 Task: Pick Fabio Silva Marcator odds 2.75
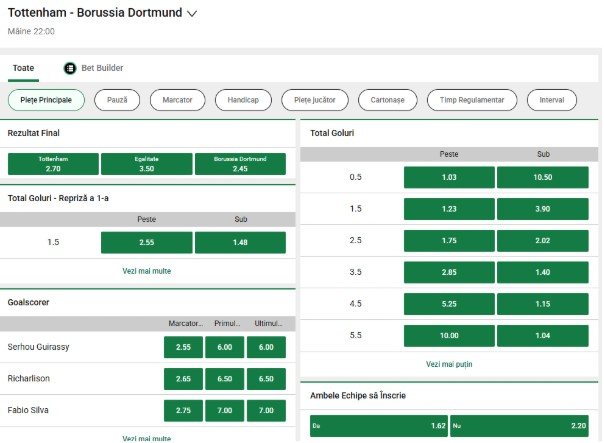[x=183, y=411]
